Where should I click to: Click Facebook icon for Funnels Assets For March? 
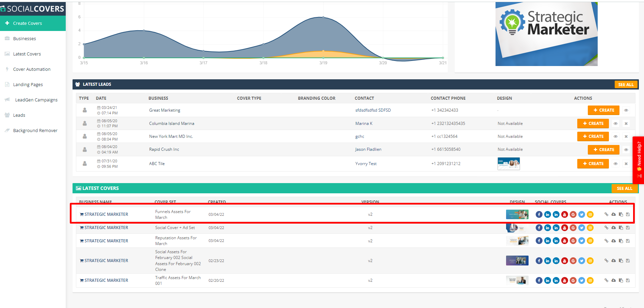pos(539,214)
